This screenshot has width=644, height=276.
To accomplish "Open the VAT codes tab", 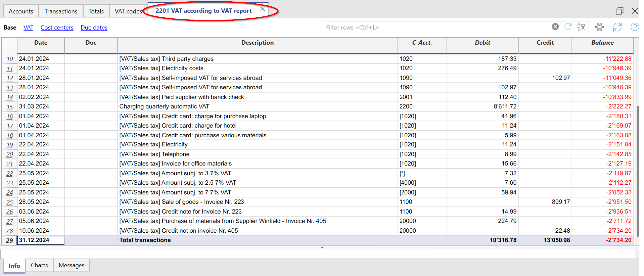I will pos(128,11).
